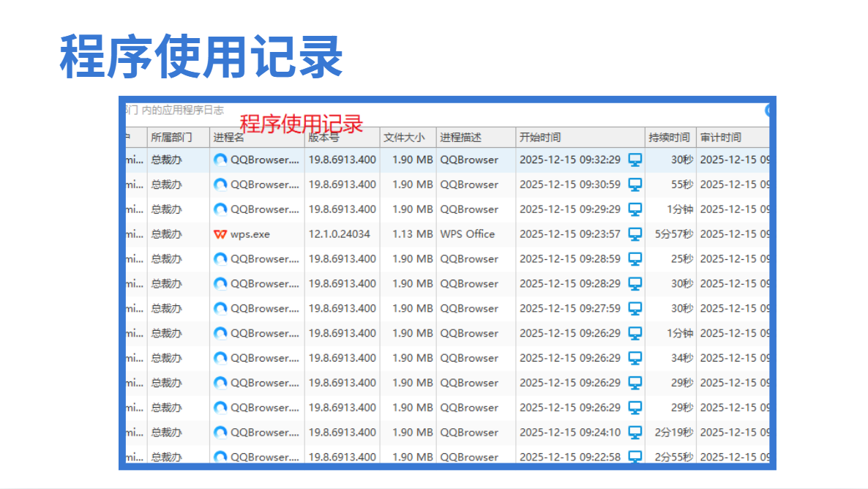Viewport: 868px width, 489px height.
Task: Select the row with duration 34秒
Action: pyautogui.click(x=447, y=358)
